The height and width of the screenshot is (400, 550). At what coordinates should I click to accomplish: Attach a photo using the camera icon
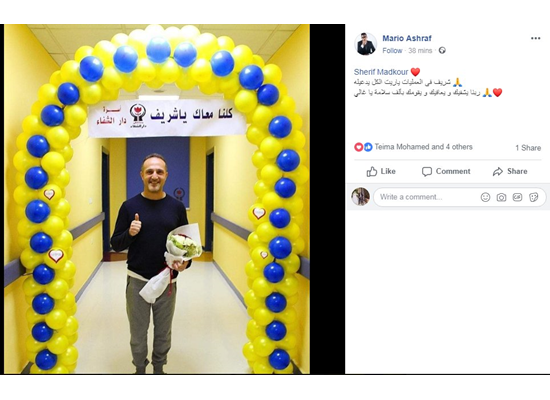click(x=501, y=197)
